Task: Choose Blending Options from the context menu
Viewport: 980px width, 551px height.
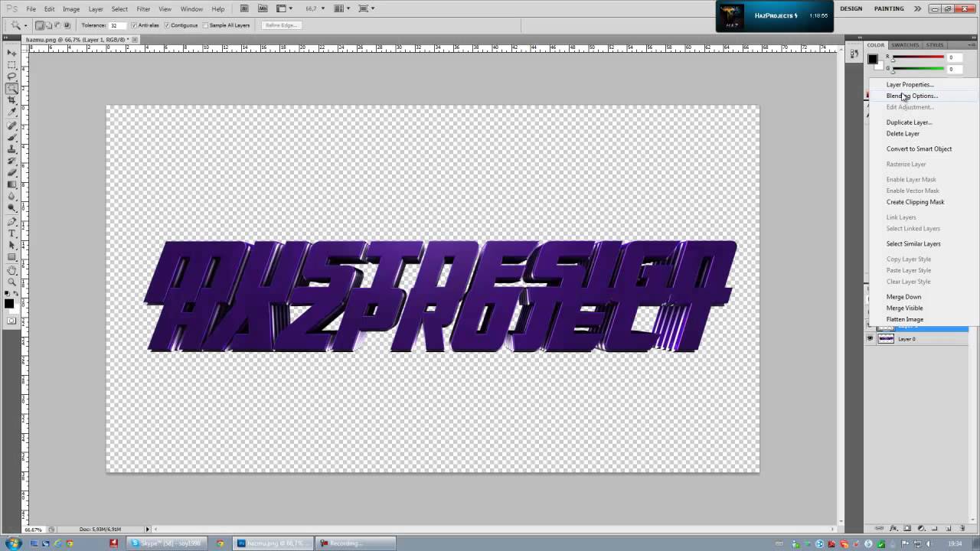Action: [x=912, y=96]
